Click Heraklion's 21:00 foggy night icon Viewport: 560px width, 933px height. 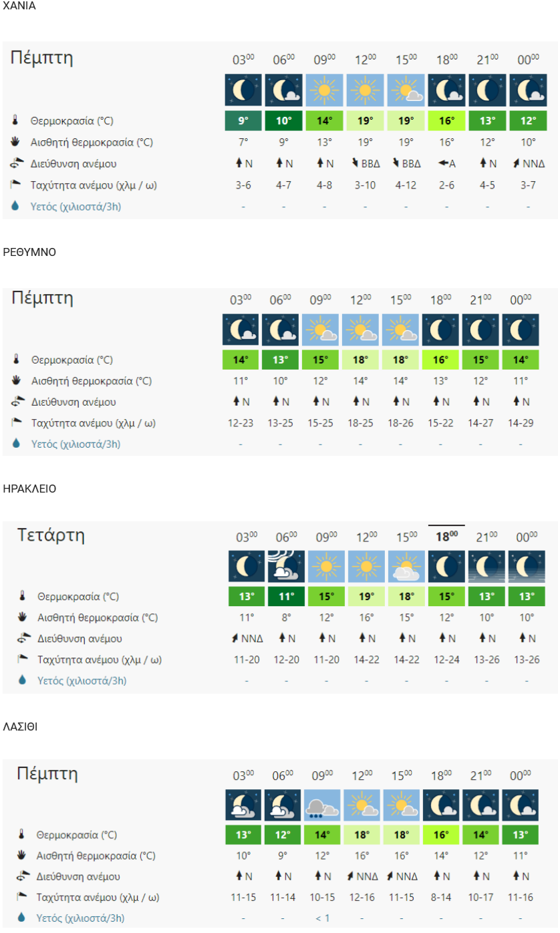pos(486,566)
